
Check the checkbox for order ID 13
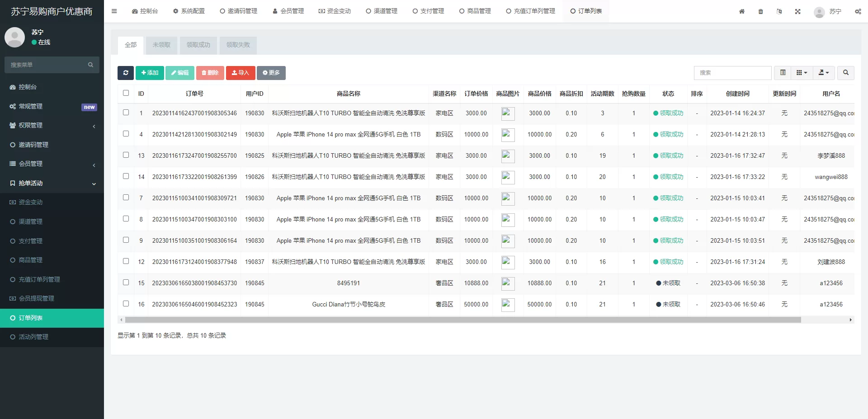click(x=126, y=155)
